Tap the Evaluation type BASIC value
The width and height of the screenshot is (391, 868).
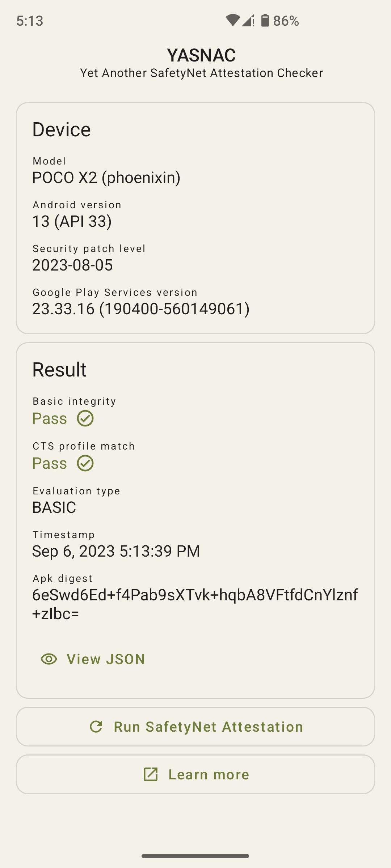click(x=54, y=507)
